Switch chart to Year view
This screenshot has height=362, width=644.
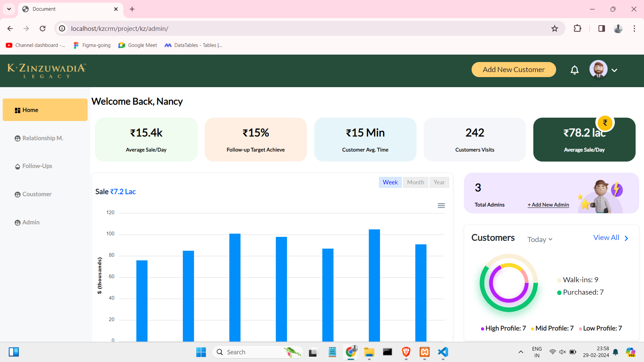click(x=439, y=182)
